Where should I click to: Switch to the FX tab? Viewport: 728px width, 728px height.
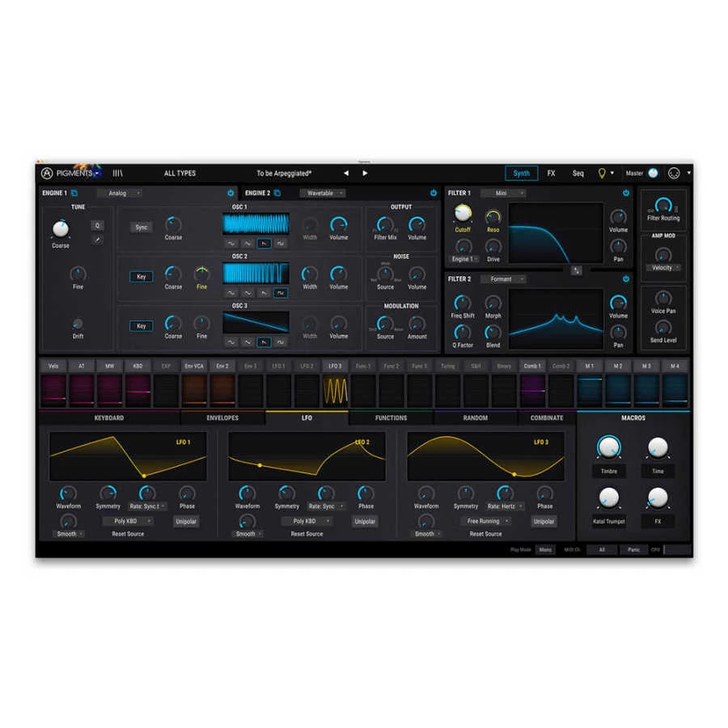(x=551, y=173)
